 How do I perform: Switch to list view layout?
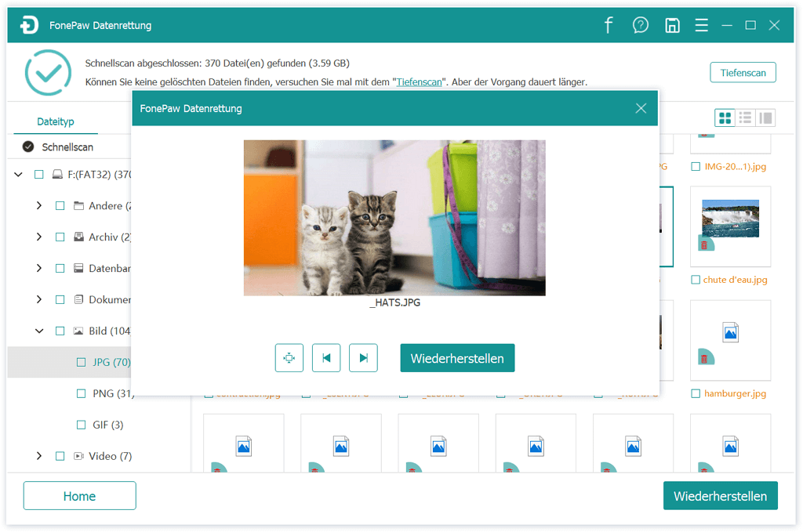click(746, 118)
